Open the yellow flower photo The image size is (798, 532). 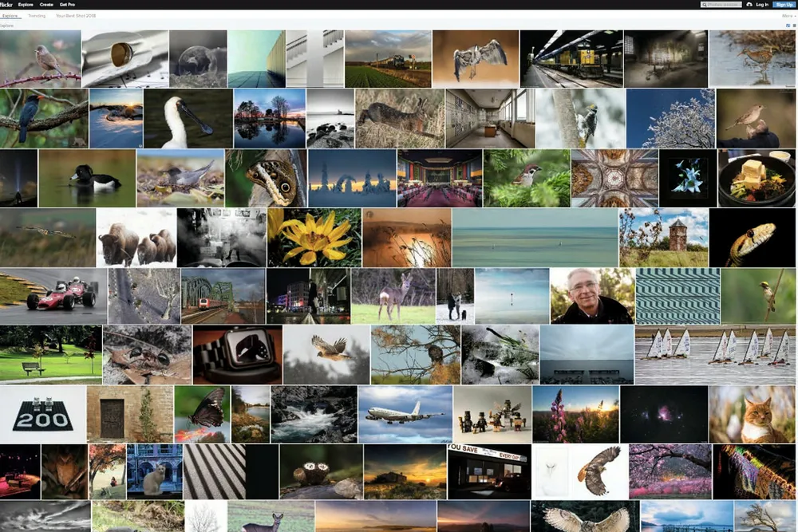coord(314,238)
